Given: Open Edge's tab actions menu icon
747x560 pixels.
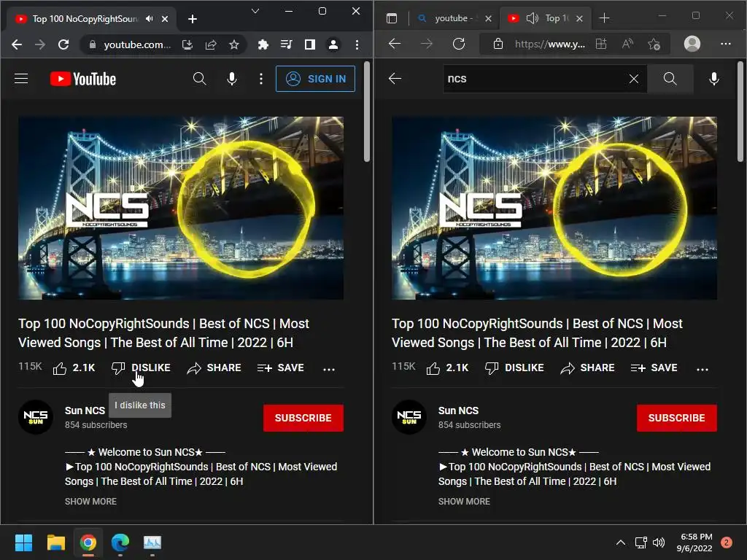Looking at the screenshot, I should click(392, 18).
